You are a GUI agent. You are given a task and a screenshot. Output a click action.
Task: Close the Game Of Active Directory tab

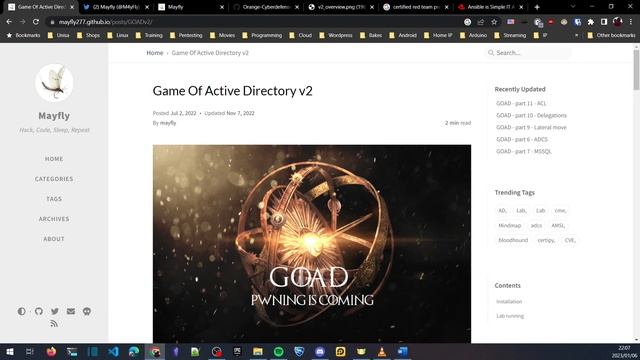72,7
